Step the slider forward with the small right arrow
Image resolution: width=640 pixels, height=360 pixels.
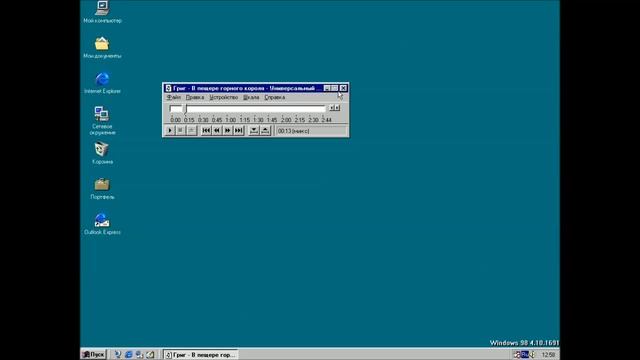pos(337,108)
